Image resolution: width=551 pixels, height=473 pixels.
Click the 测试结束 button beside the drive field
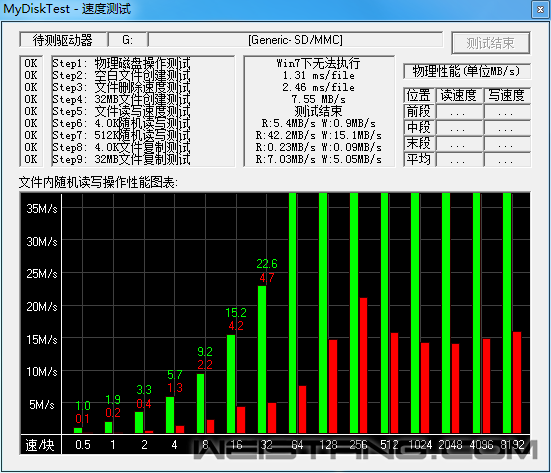pyautogui.click(x=491, y=43)
